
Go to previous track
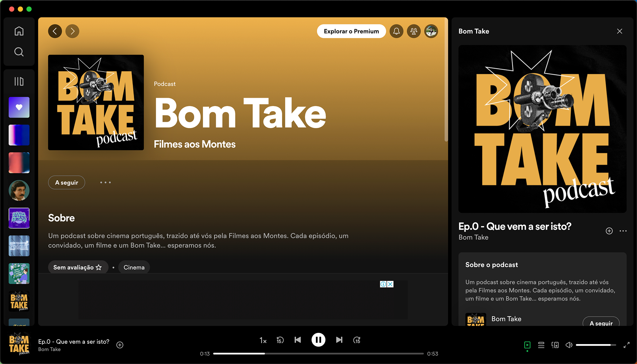[298, 340]
